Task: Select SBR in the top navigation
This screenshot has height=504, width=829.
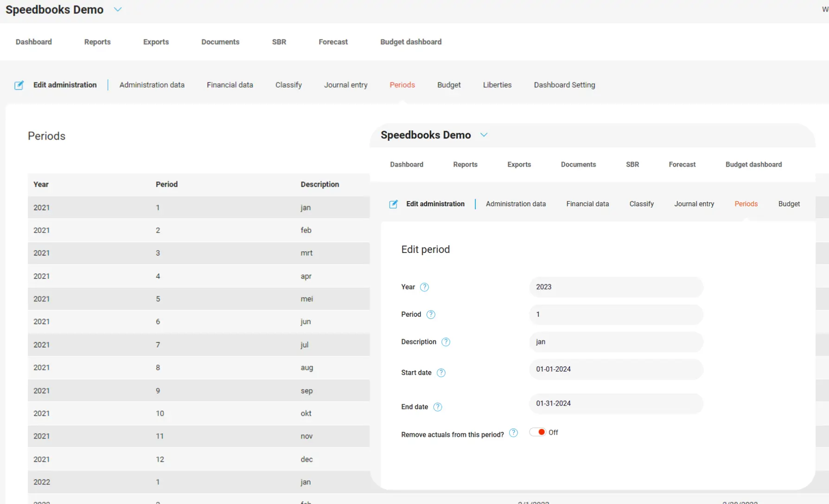Action: coord(279,42)
